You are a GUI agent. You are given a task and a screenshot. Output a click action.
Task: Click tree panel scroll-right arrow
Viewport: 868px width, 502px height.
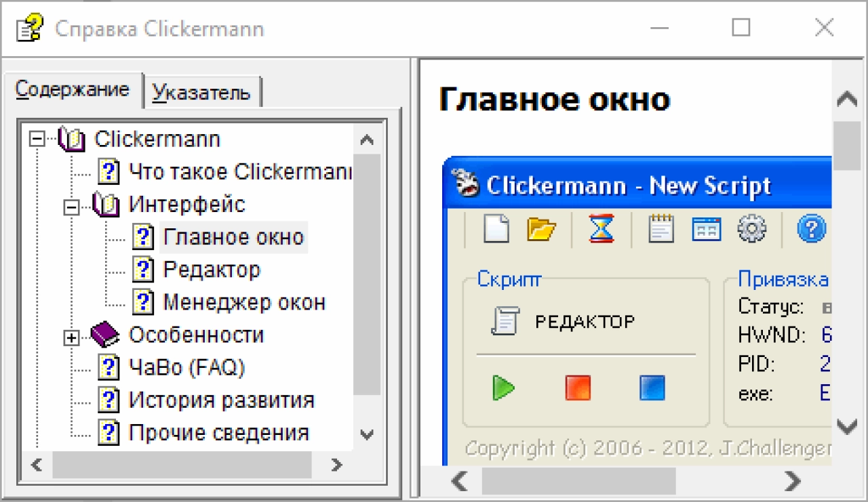tap(336, 465)
